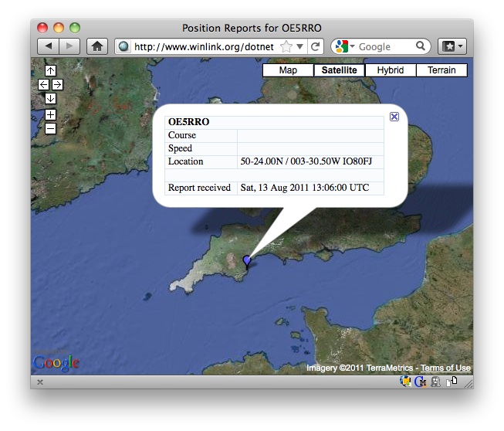This screenshot has height=431, width=504.
Task: Click the first shield icon in the status bar
Action: tap(405, 382)
